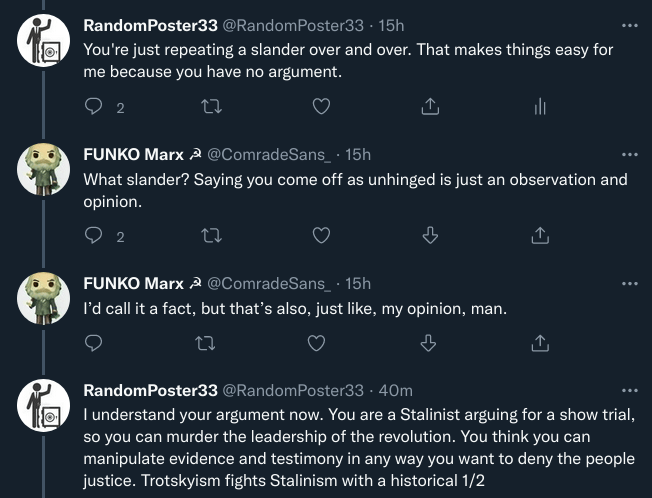Image resolution: width=652 pixels, height=498 pixels.
Task: Open the @ComradeSans_ handle on "What slander?" tweet
Action: point(269,154)
